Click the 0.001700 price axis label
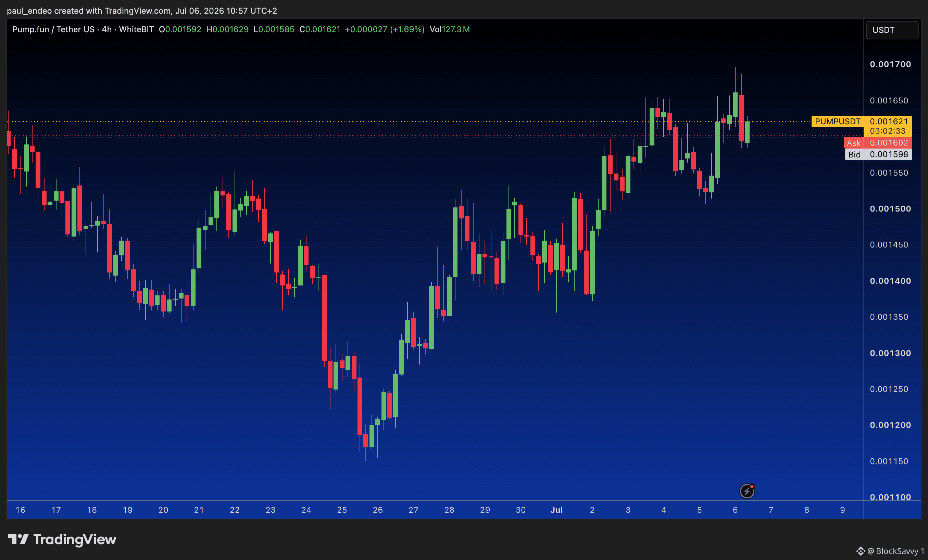 tap(890, 64)
